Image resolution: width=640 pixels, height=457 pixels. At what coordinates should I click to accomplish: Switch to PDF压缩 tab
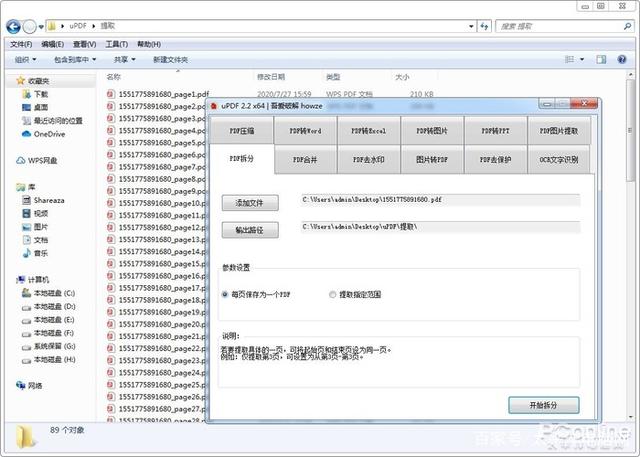[242, 131]
